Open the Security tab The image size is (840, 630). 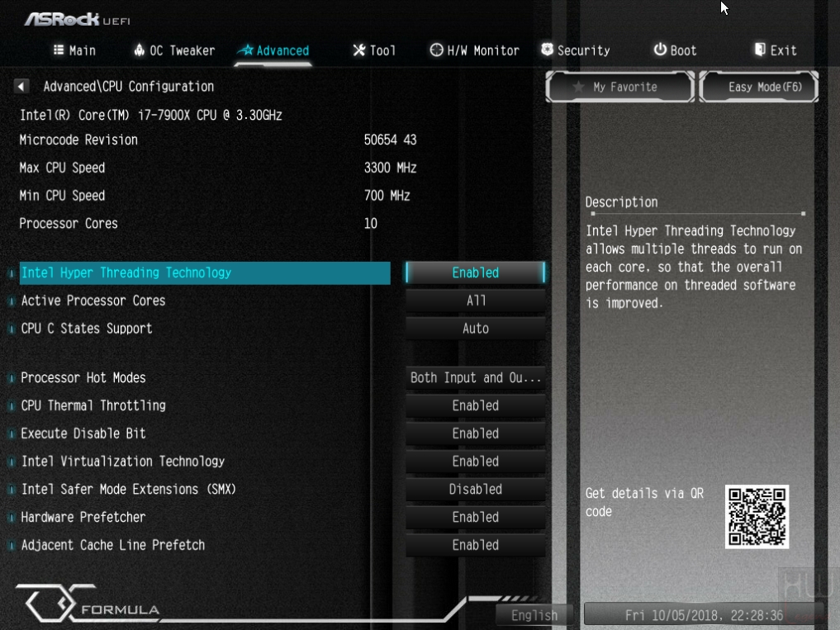point(576,50)
